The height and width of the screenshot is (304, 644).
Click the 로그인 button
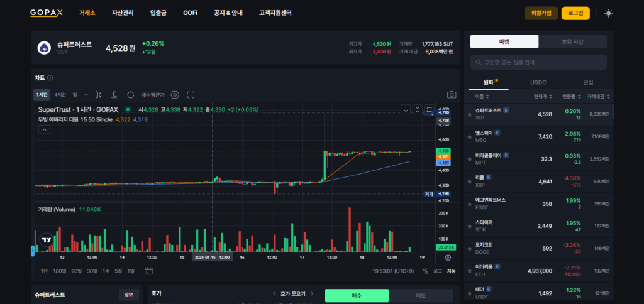pyautogui.click(x=575, y=13)
